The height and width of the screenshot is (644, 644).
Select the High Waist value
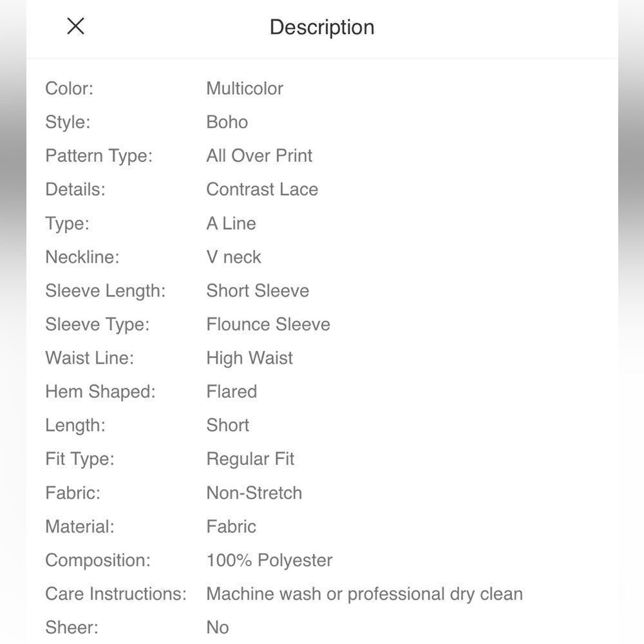249,358
